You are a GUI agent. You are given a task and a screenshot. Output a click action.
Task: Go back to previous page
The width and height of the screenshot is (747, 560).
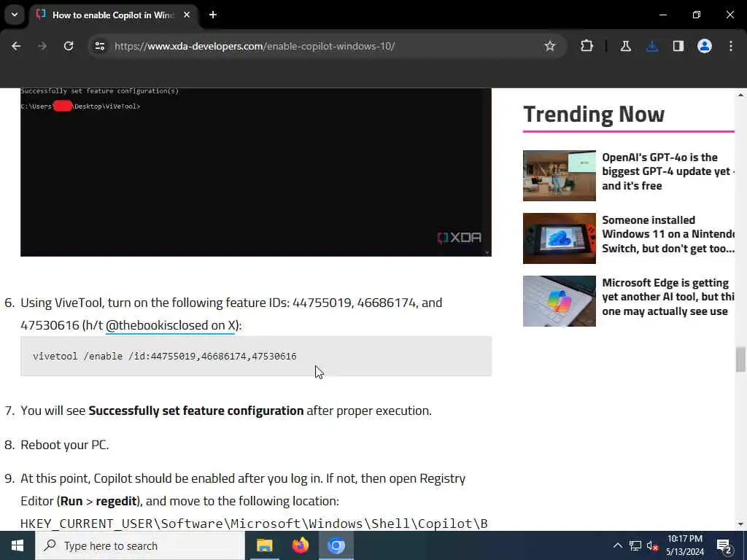tap(16, 46)
